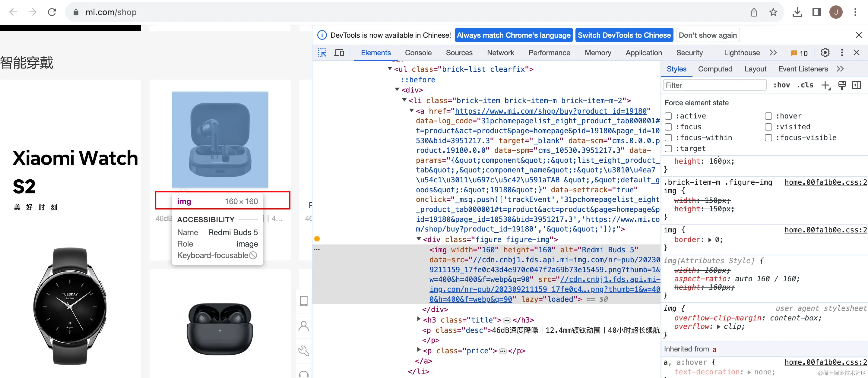The width and height of the screenshot is (868, 378).
Task: Reload the mi.com page
Action: tap(52, 12)
